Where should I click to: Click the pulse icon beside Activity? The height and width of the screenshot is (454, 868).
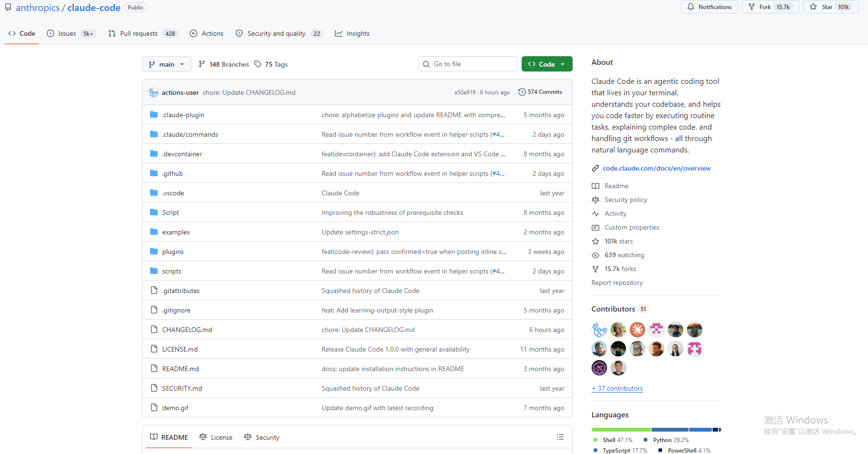(x=595, y=213)
